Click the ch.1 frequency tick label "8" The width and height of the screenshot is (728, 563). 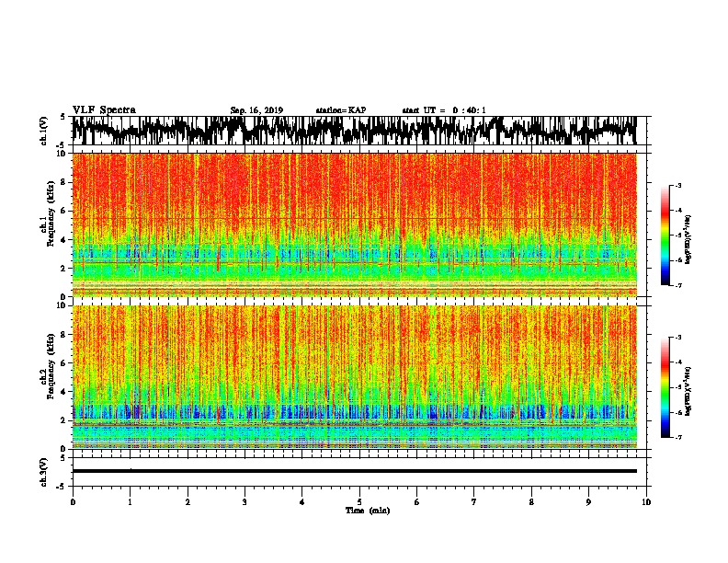(64, 182)
